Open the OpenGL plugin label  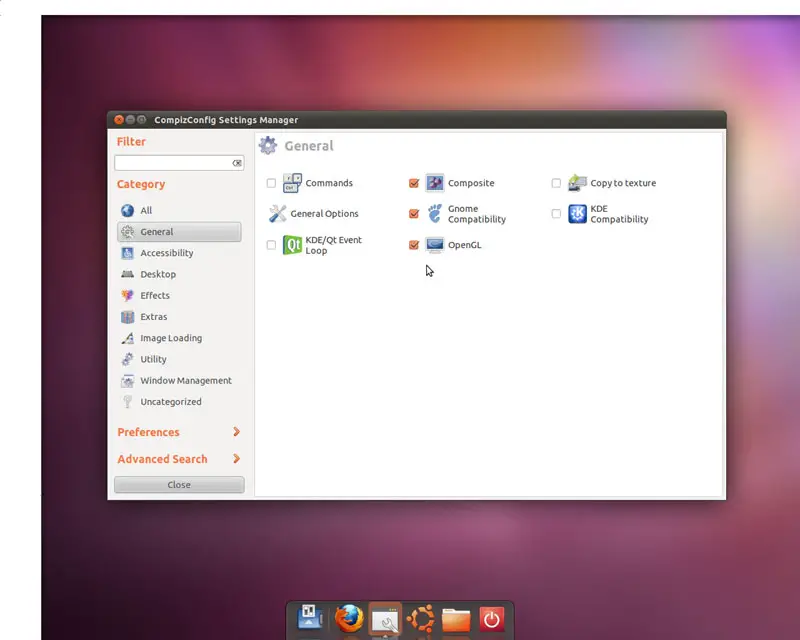click(464, 245)
